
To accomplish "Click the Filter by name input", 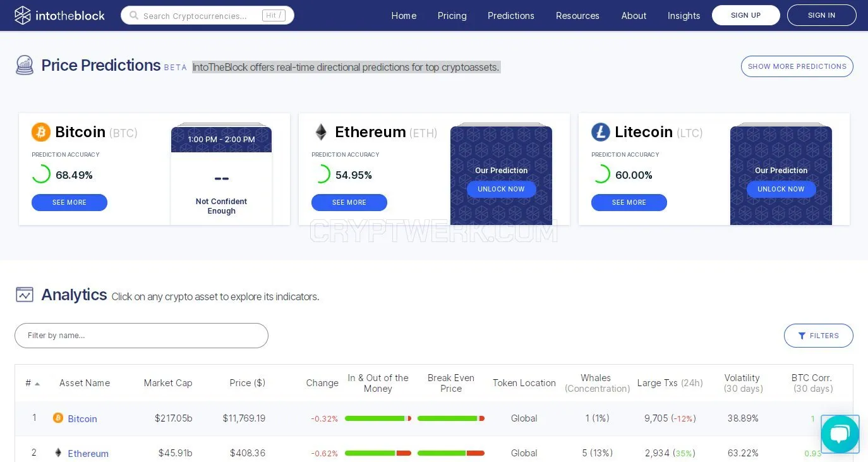I will tap(142, 336).
